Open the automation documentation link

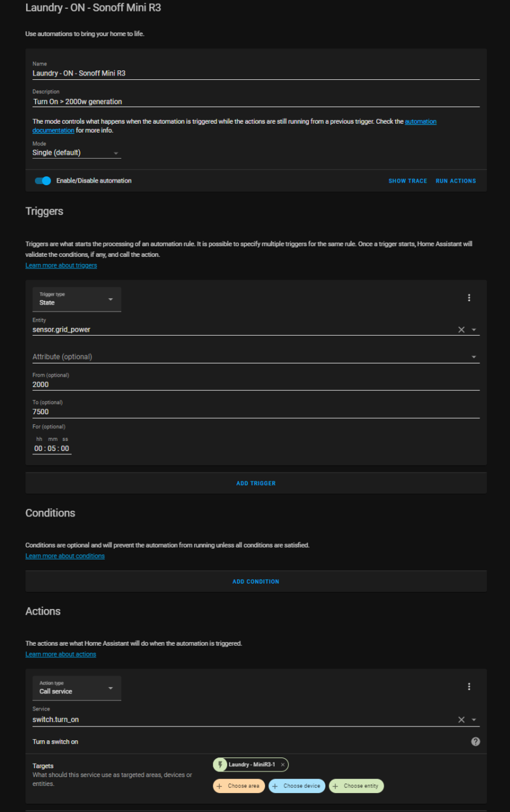tap(421, 121)
